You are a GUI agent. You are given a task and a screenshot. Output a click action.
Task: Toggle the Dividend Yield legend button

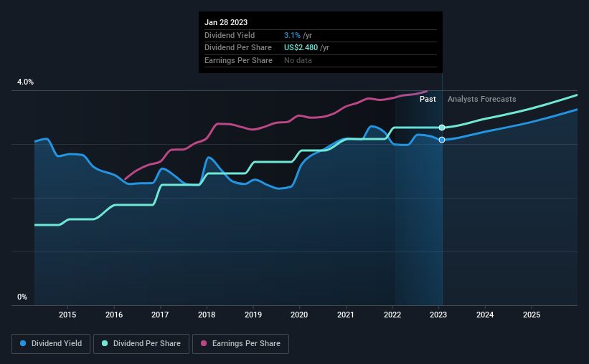[51, 344]
